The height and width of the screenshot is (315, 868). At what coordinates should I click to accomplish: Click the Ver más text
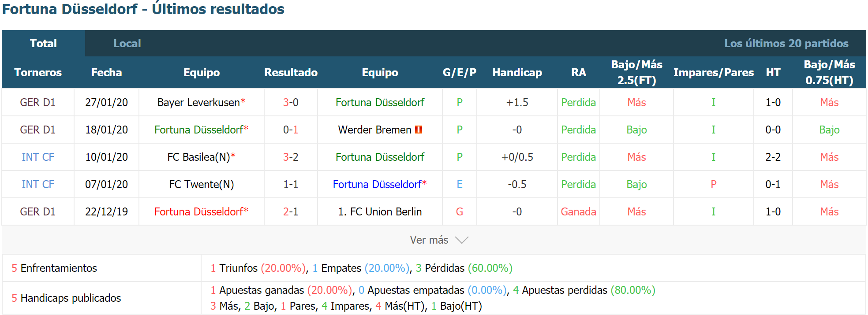tap(429, 240)
